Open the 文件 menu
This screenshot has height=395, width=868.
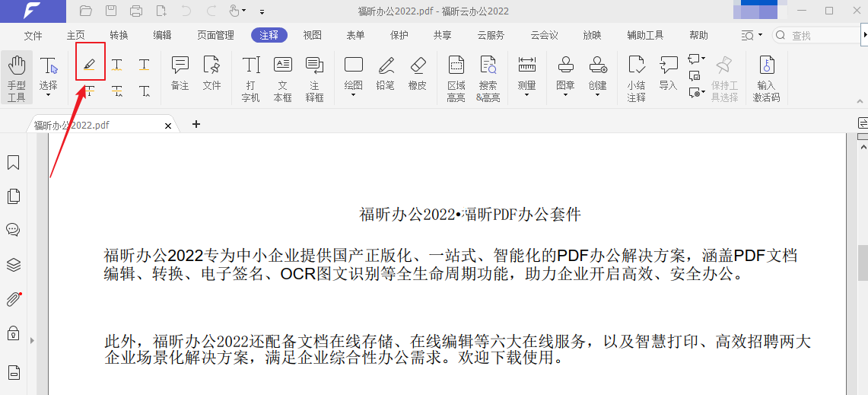click(33, 36)
